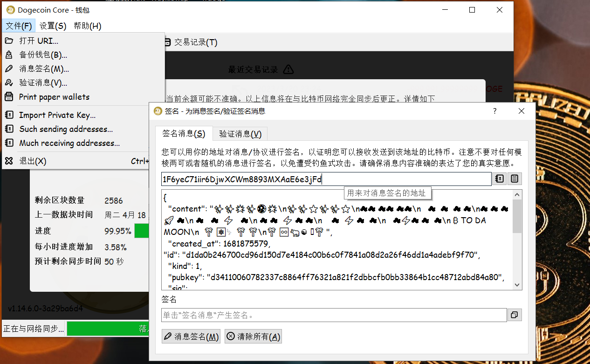590x364 pixels.
Task: Click the green status bar sync progress bar
Action: click(108, 329)
